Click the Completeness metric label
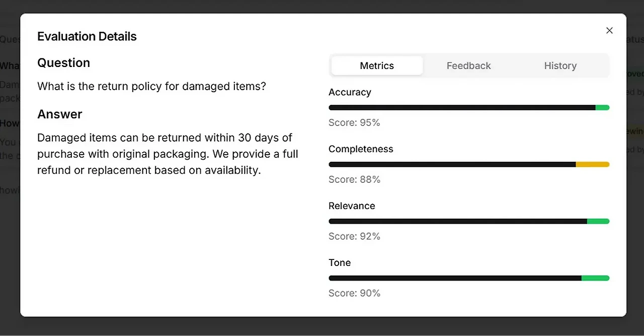 [361, 149]
